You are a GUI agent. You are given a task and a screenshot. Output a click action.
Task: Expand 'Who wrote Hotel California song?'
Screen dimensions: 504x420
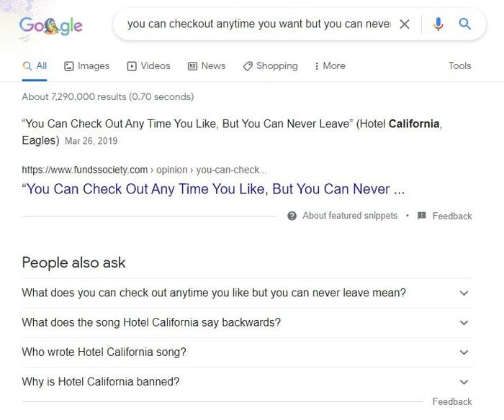click(x=247, y=352)
